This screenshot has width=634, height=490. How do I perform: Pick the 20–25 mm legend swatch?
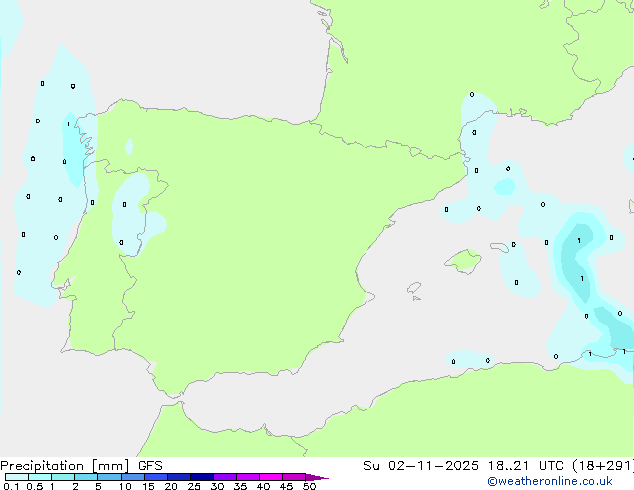point(179,477)
